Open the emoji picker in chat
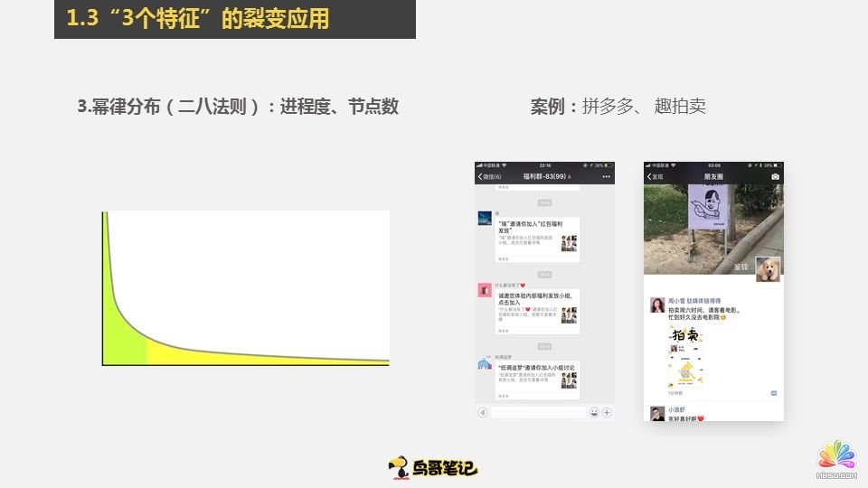Viewport: 868px width, 488px height. pos(594,412)
